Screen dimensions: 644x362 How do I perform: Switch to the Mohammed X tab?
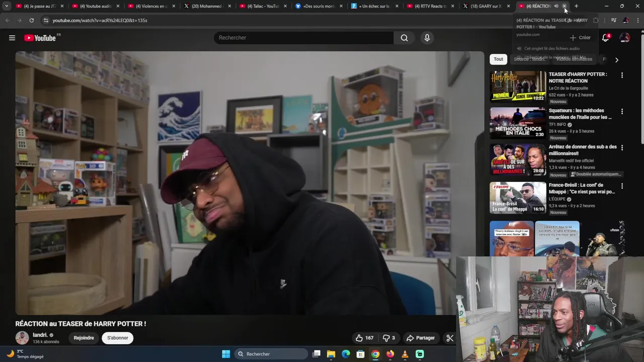point(206,6)
